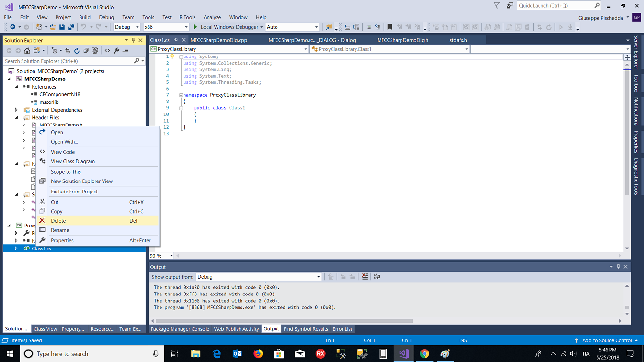Open Firefox from the taskbar
This screenshot has height=362, width=644.
(x=258, y=354)
